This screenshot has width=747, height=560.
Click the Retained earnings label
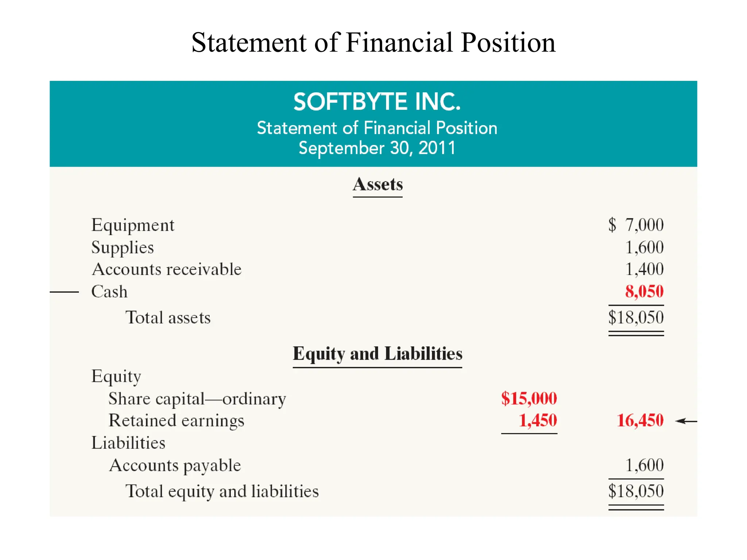point(177,421)
